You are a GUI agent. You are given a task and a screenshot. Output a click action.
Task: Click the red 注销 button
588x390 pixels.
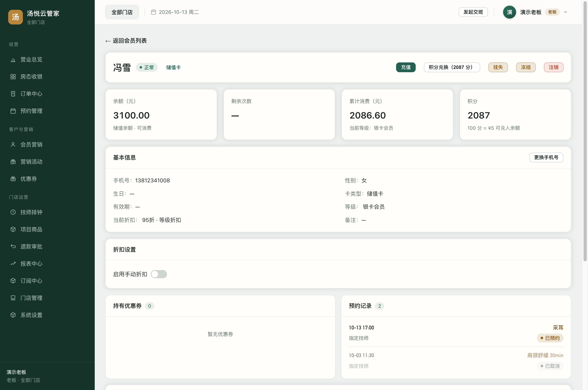pos(554,67)
